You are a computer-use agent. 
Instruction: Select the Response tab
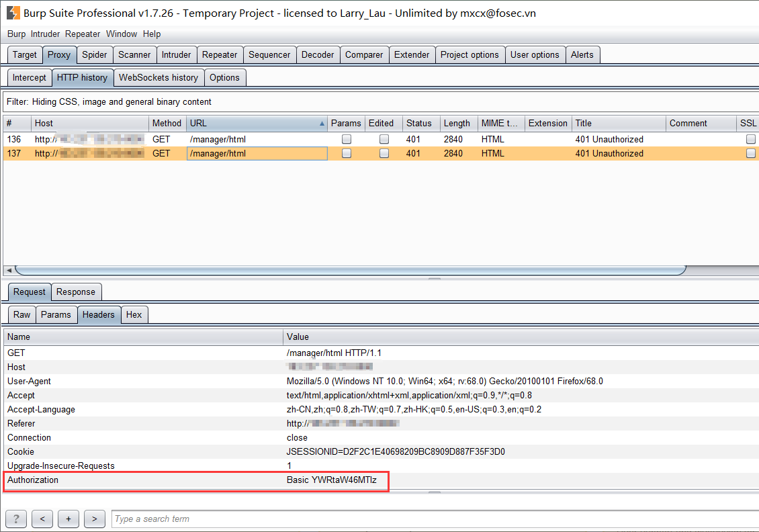pyautogui.click(x=76, y=292)
